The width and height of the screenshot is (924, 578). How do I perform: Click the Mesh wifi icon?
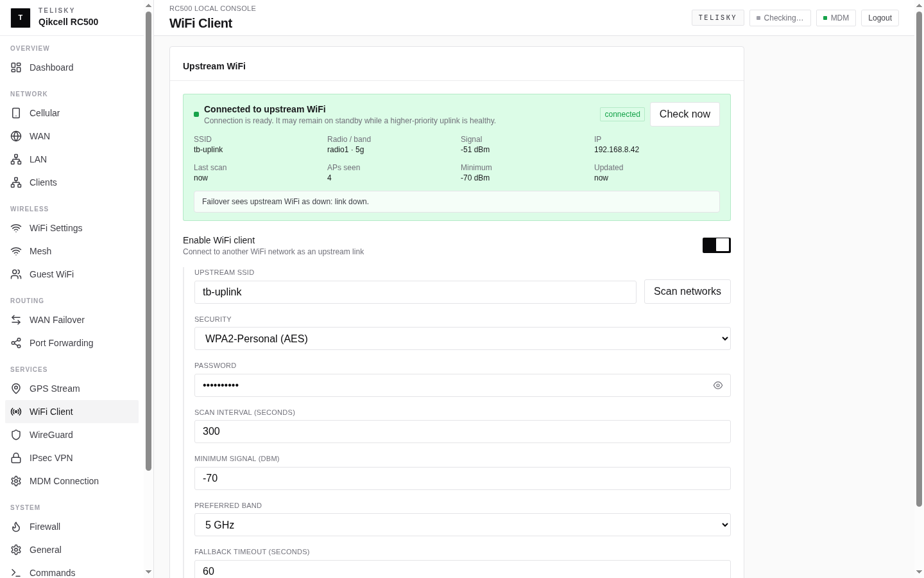(x=16, y=251)
